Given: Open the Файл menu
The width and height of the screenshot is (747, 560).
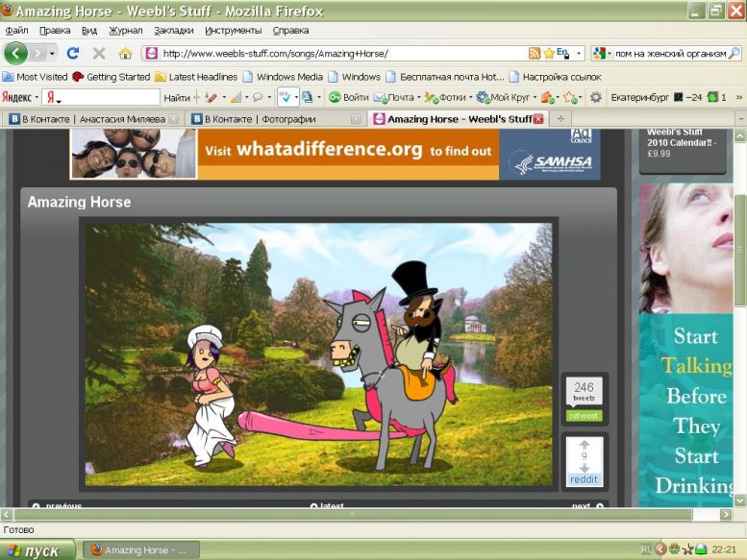Looking at the screenshot, I should click(16, 31).
